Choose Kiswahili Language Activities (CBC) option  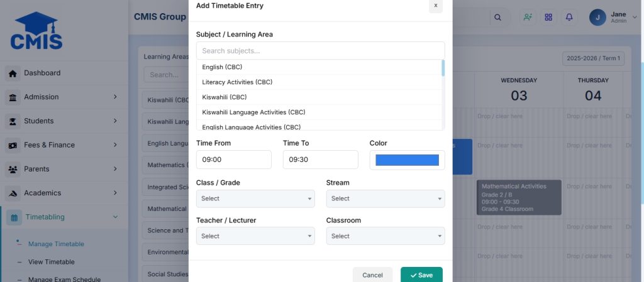click(x=319, y=112)
